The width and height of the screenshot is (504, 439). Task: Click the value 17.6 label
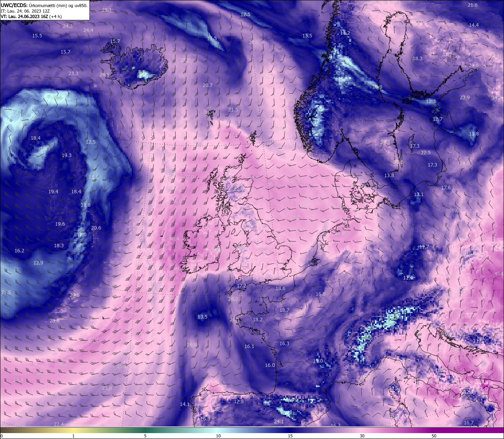[446, 188]
